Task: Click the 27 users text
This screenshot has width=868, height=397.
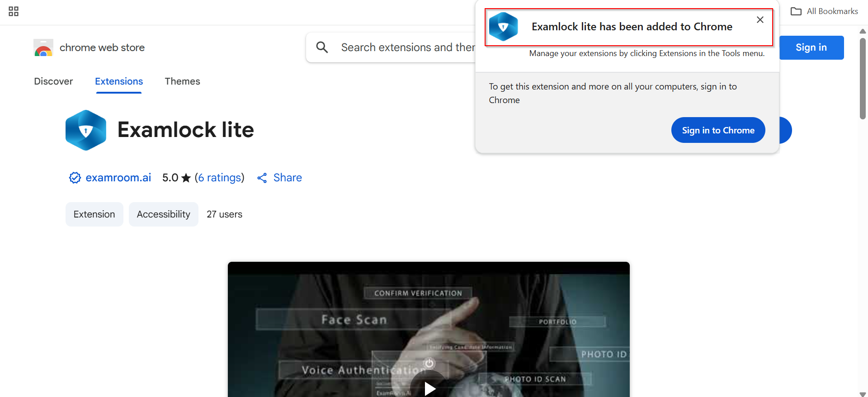Action: tap(225, 214)
